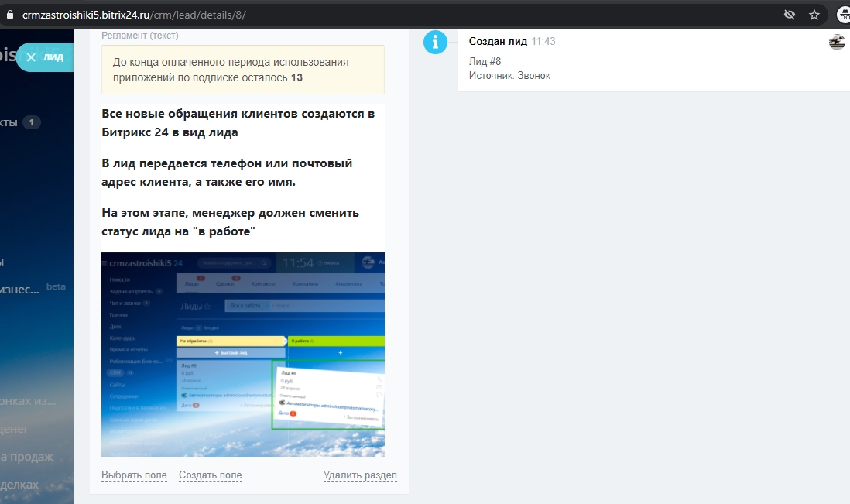Select the sidebar item ending in 'денег'

(x=14, y=428)
